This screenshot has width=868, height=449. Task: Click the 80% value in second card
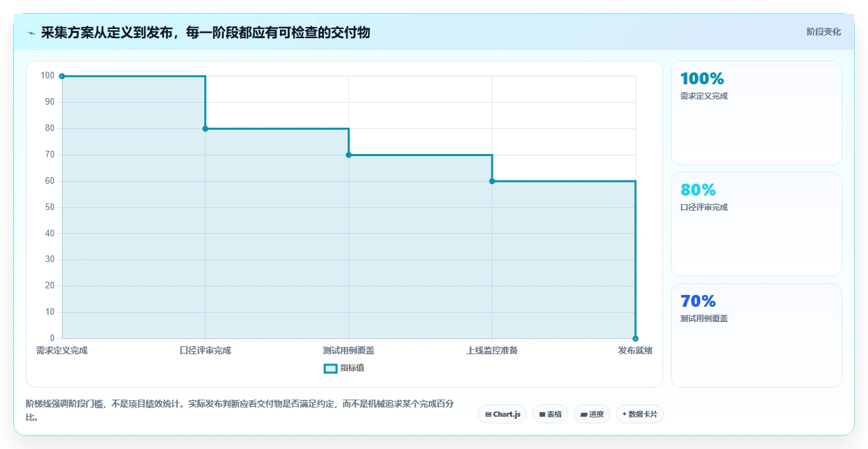[x=698, y=190]
